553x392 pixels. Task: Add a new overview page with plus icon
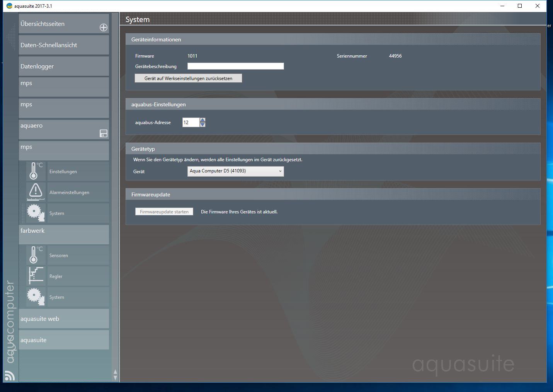click(x=104, y=27)
